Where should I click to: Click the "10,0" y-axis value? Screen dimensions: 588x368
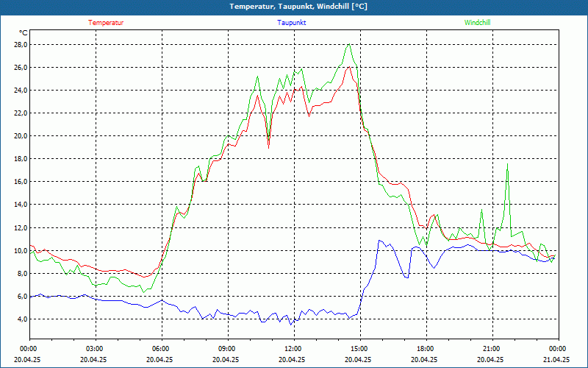point(21,250)
